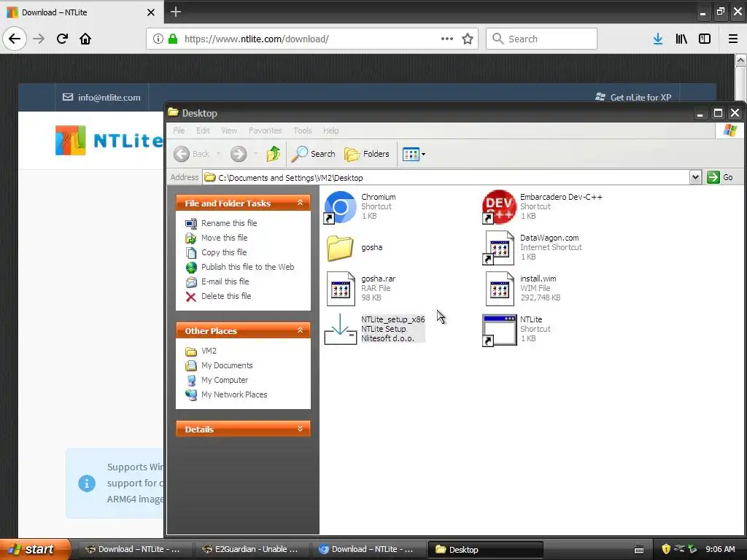Select the DataWagon.com internet shortcut
Viewport: 747px width, 560px height.
click(499, 248)
